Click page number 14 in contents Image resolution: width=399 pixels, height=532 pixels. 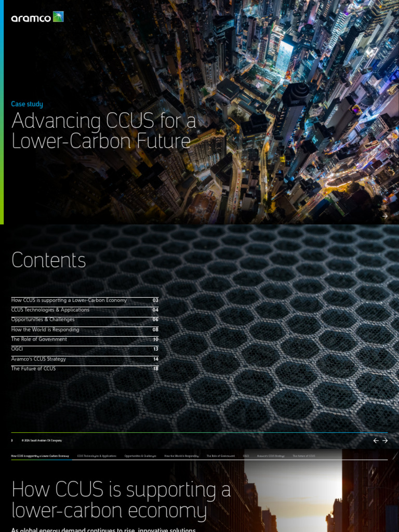(x=155, y=359)
